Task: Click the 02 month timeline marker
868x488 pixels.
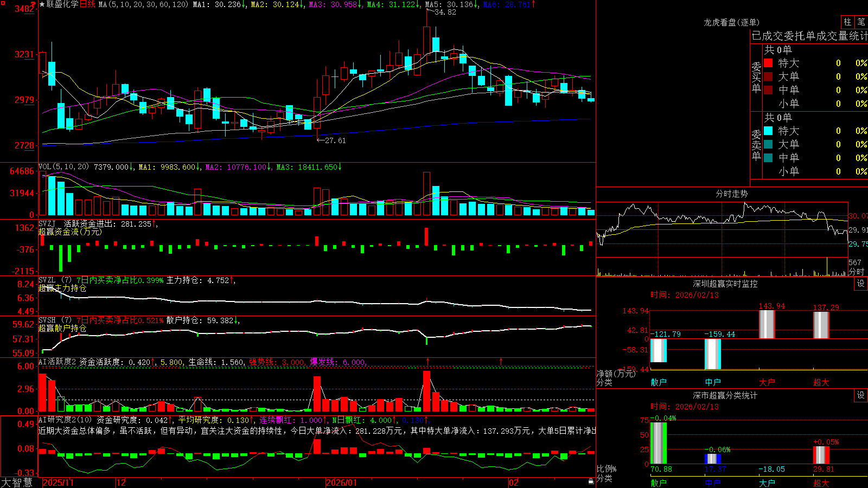Action: [x=514, y=483]
